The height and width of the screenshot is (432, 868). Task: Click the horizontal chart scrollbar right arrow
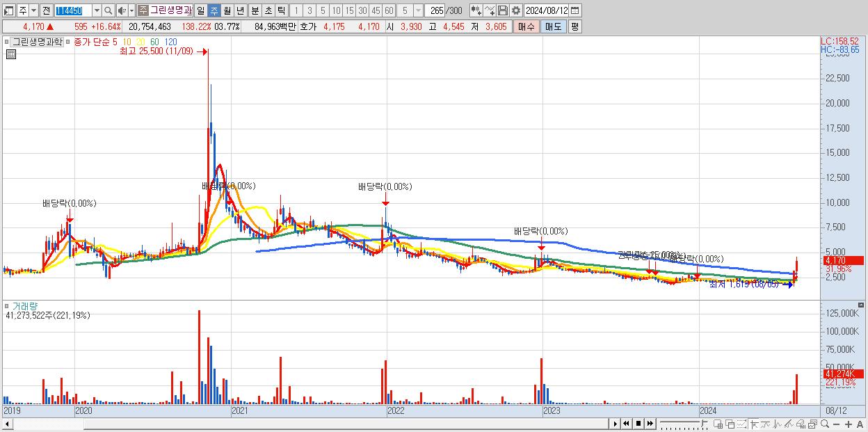pos(616,424)
